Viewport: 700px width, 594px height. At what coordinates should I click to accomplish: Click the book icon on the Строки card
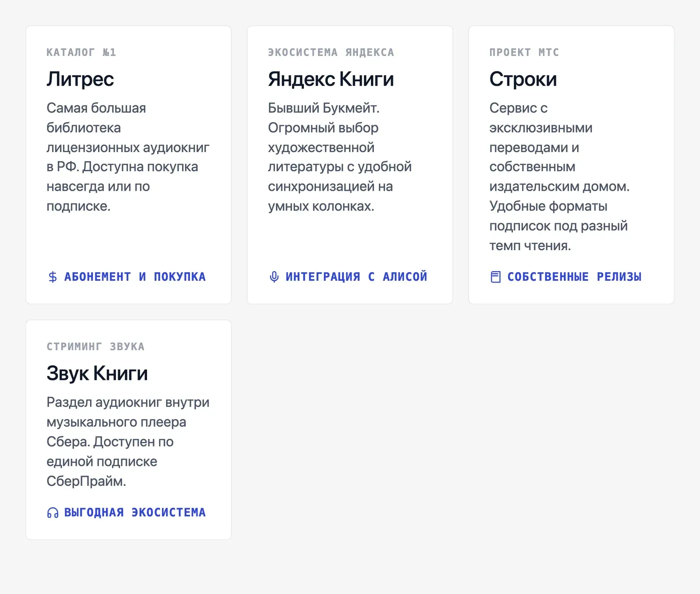point(495,277)
